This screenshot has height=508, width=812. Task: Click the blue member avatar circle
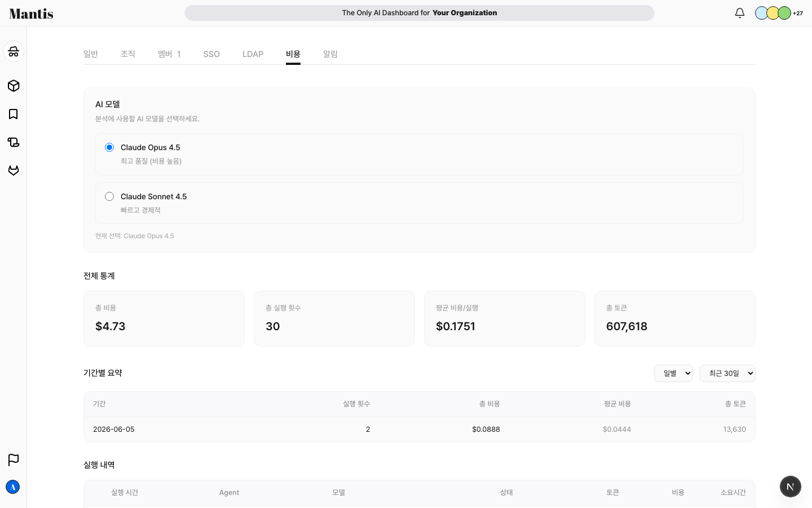point(761,13)
